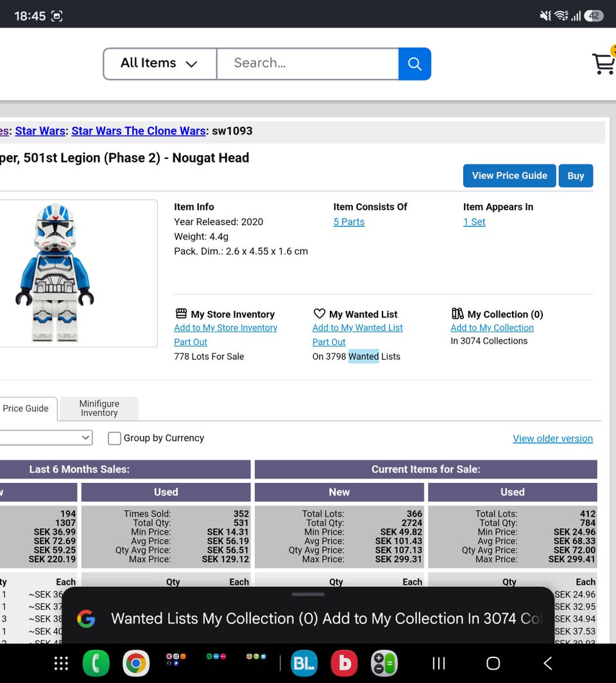Image resolution: width=616 pixels, height=683 pixels.
Task: Select the Price Guide tab
Action: (x=26, y=409)
